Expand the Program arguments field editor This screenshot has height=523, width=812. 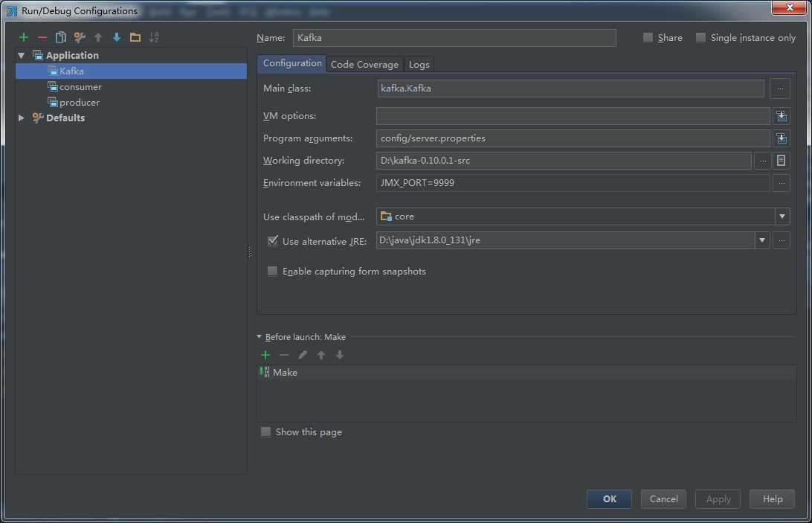(782, 138)
